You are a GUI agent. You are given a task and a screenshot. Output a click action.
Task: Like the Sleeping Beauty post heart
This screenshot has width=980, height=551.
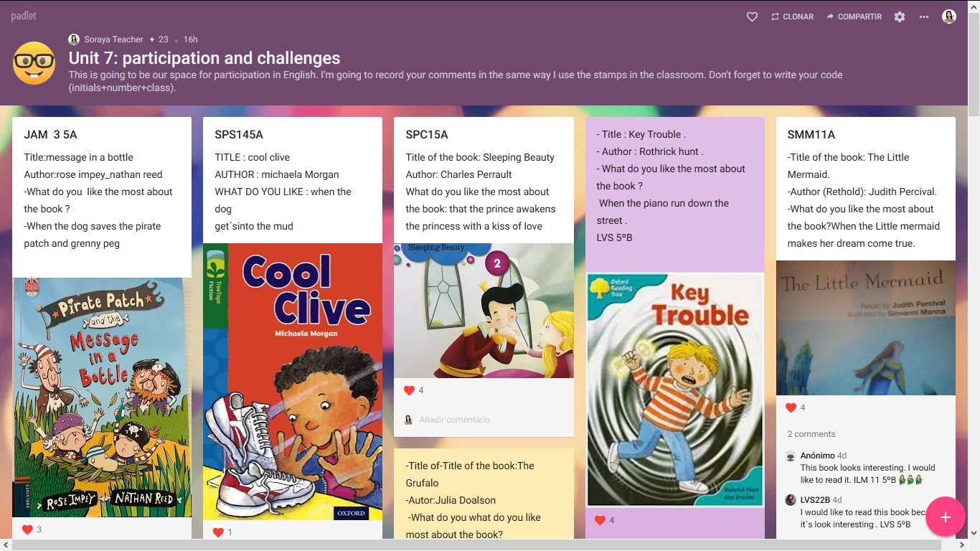coord(409,390)
